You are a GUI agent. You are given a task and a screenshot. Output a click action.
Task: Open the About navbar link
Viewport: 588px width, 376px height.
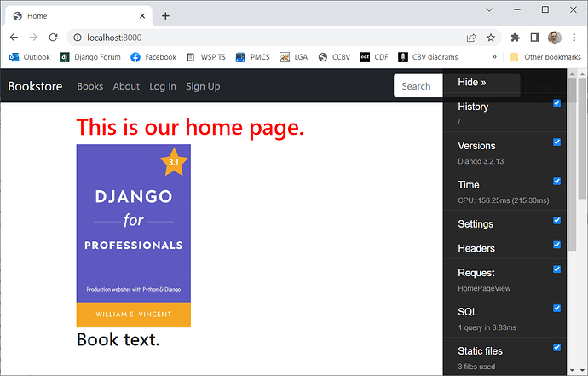pyautogui.click(x=126, y=86)
